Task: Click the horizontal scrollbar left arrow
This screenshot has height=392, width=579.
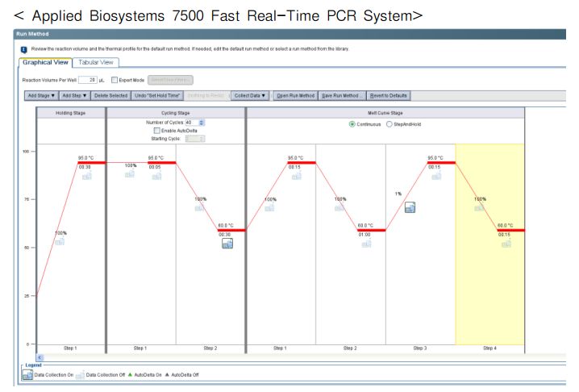Action: tap(40, 357)
